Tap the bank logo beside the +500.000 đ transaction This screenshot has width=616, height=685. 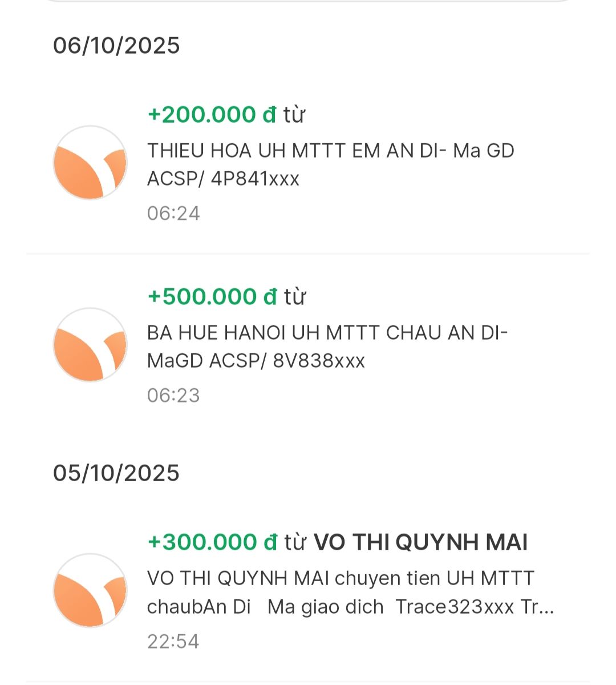(90, 345)
